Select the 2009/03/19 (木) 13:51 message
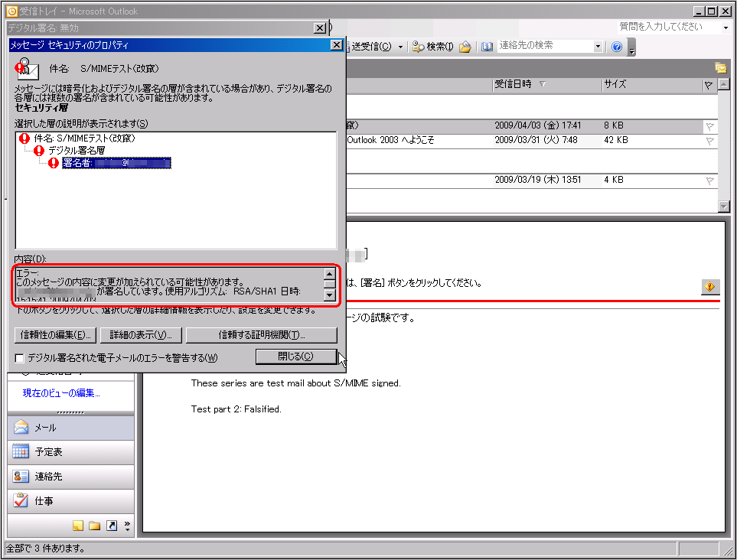Viewport: 737px width, 560px height. (531, 180)
